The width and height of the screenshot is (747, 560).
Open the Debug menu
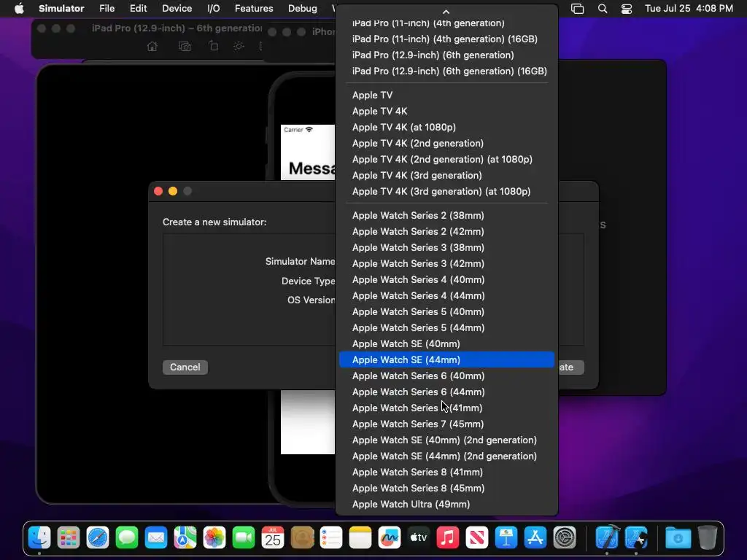303,9
